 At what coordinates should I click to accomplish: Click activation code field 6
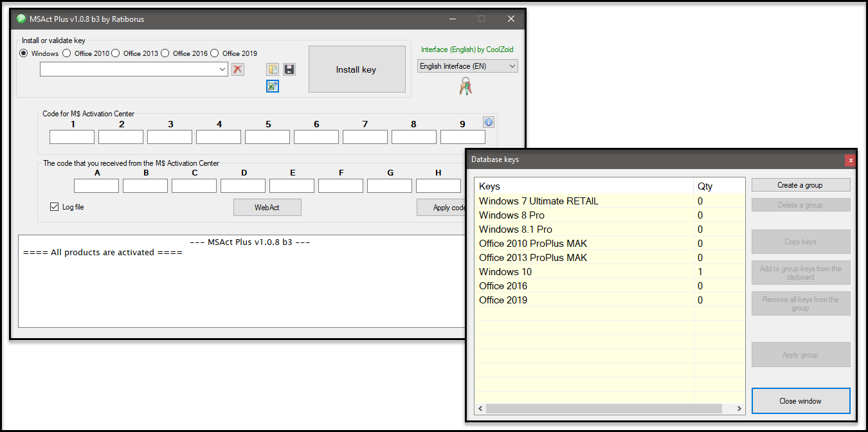coord(316,137)
